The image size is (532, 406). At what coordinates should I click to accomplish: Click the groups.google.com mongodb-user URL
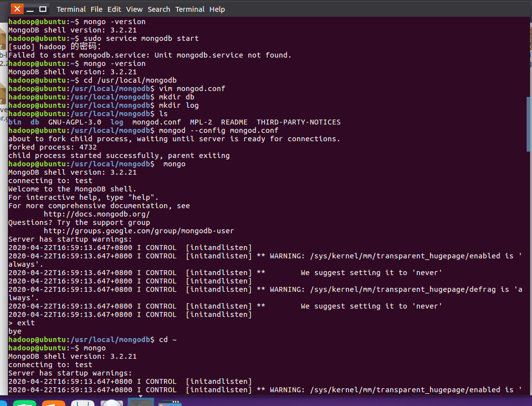tap(139, 231)
